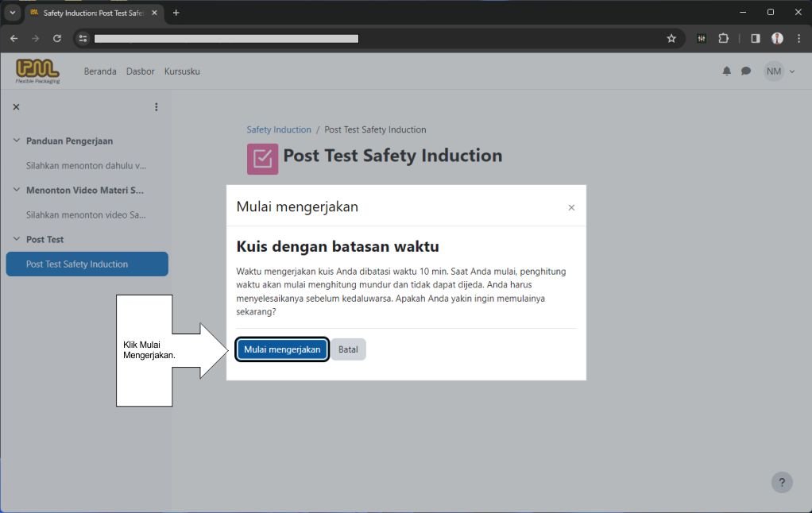Open the messages chat bubble icon
This screenshot has width=812, height=513.
click(746, 71)
